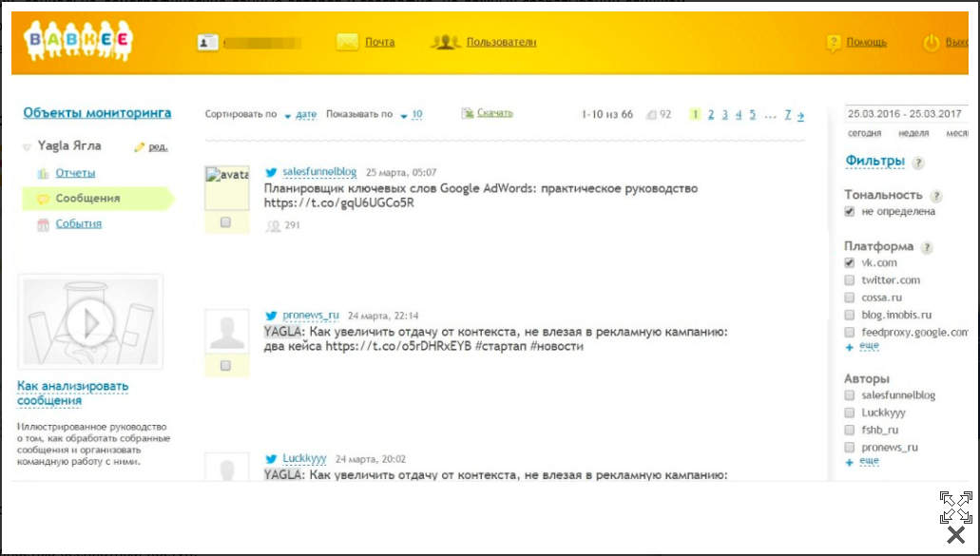Click the events calendar icon
This screenshot has height=556, width=980.
[x=43, y=224]
